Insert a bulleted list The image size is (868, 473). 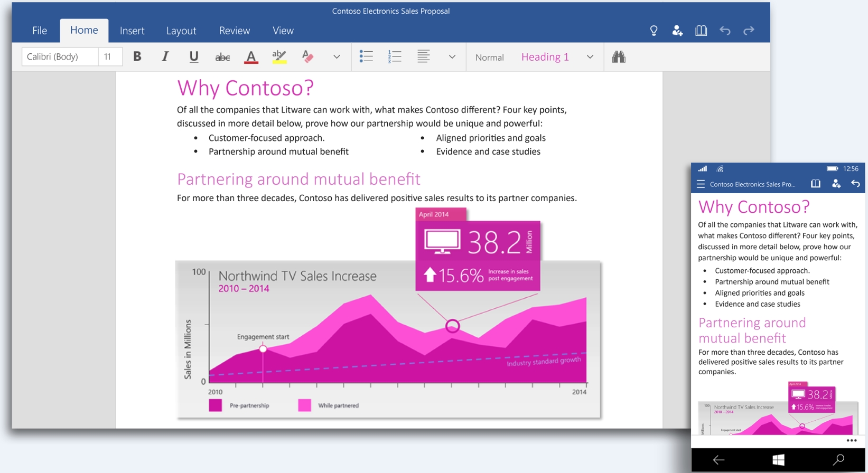[366, 56]
